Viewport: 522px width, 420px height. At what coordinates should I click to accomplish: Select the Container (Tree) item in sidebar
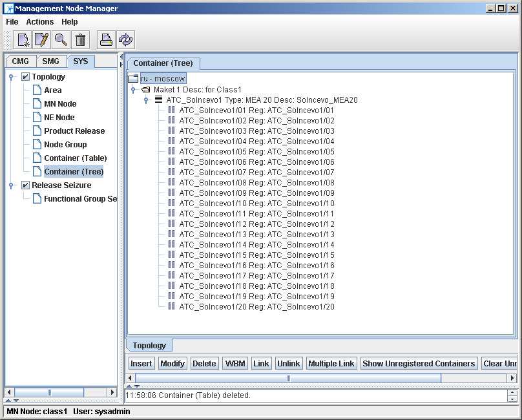coord(74,172)
